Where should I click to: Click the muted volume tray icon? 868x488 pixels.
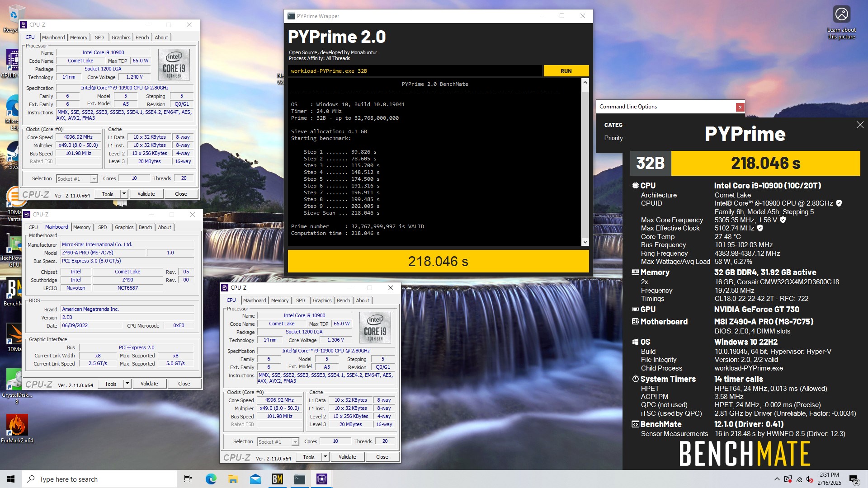810,479
